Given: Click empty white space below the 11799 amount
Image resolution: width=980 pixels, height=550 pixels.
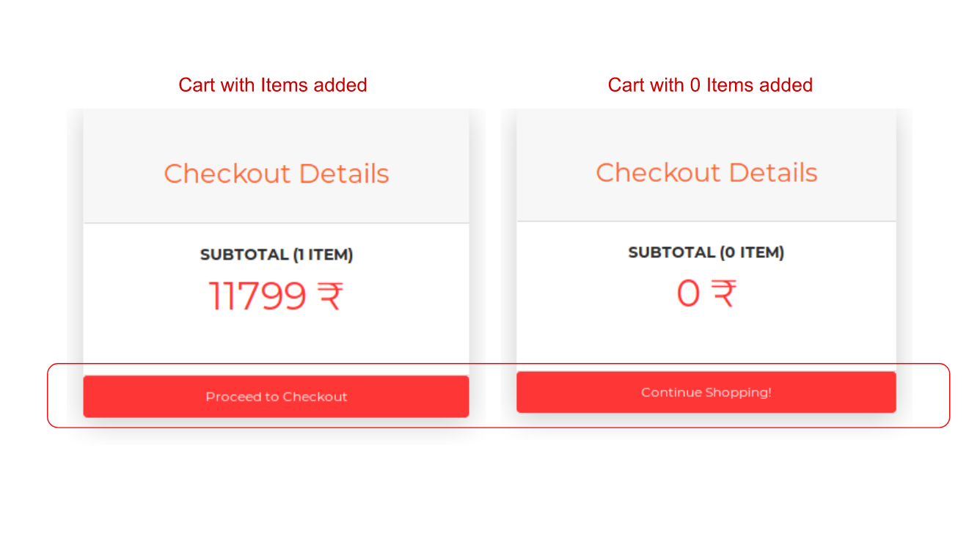Looking at the screenshot, I should pyautogui.click(x=276, y=341).
